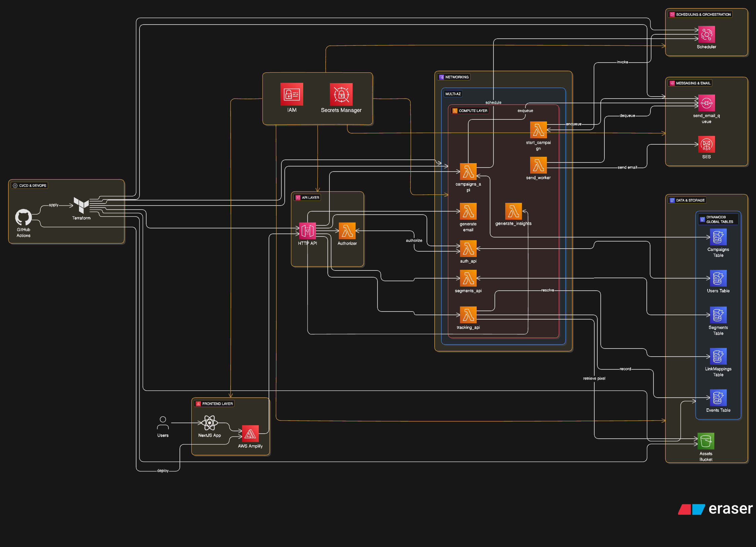756x547 pixels.
Task: Select the GitHub Actions icon
Action: [x=24, y=217]
